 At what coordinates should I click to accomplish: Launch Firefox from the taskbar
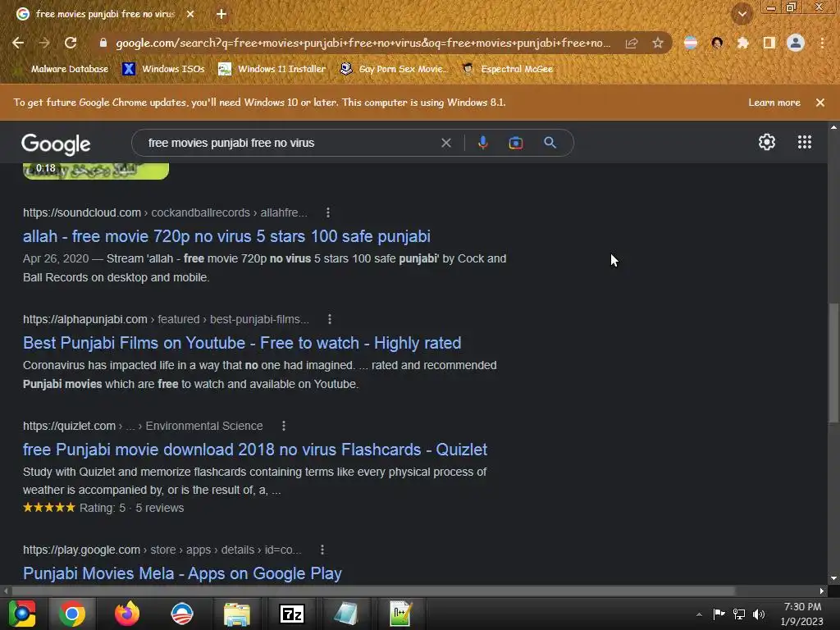tap(127, 614)
